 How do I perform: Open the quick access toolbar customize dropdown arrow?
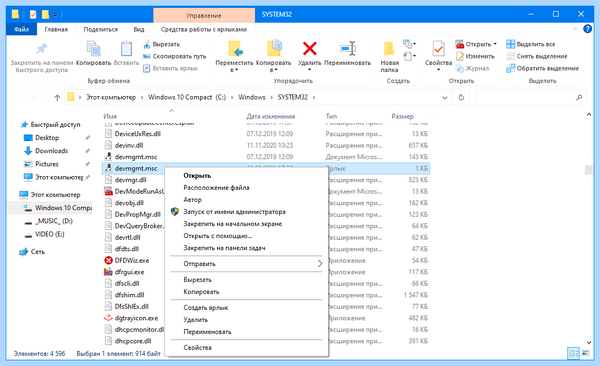[x=55, y=15]
